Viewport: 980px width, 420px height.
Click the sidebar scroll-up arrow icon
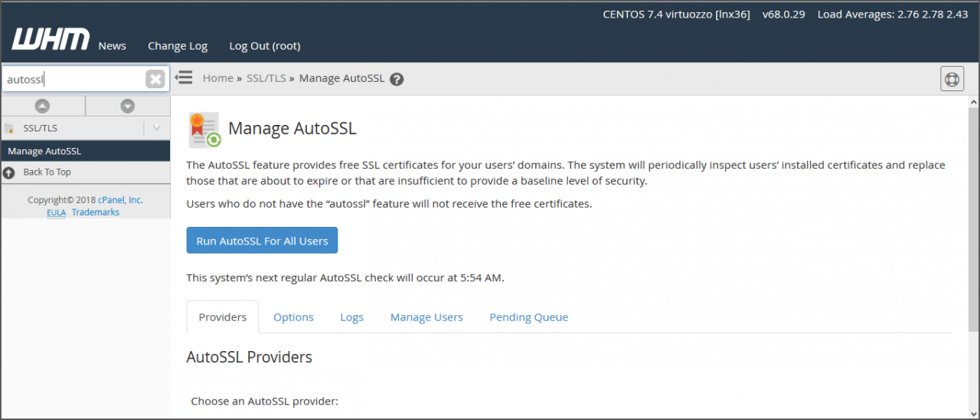43,106
